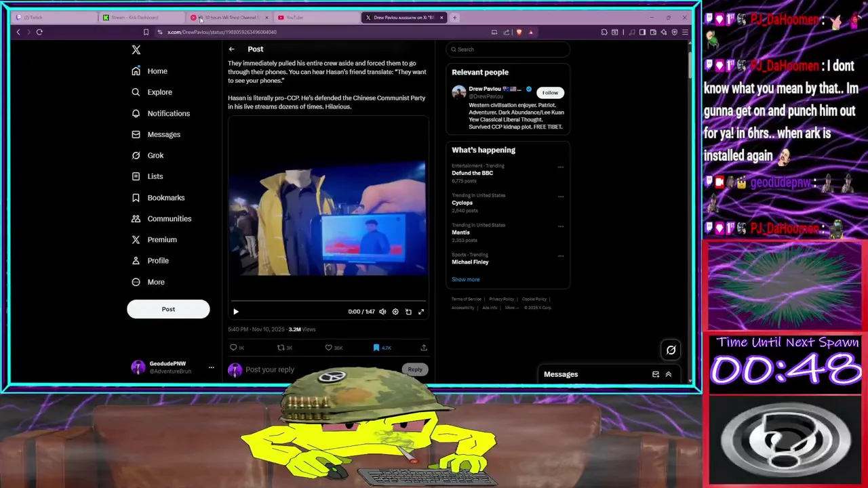Click the gray Reply button

coord(415,369)
